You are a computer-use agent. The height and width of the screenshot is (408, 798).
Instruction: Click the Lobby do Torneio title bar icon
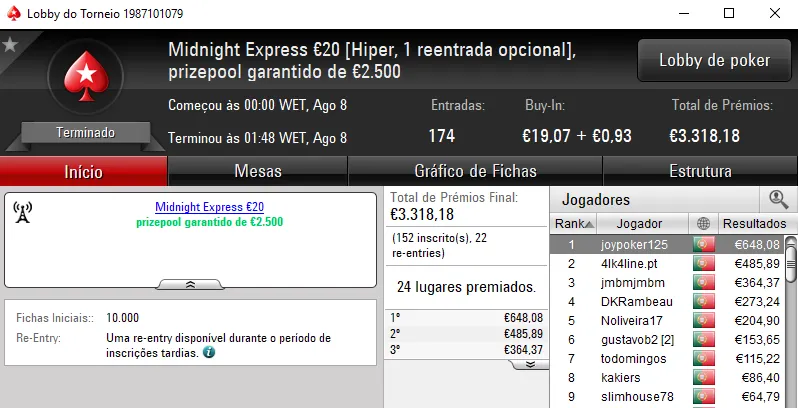(x=13, y=14)
